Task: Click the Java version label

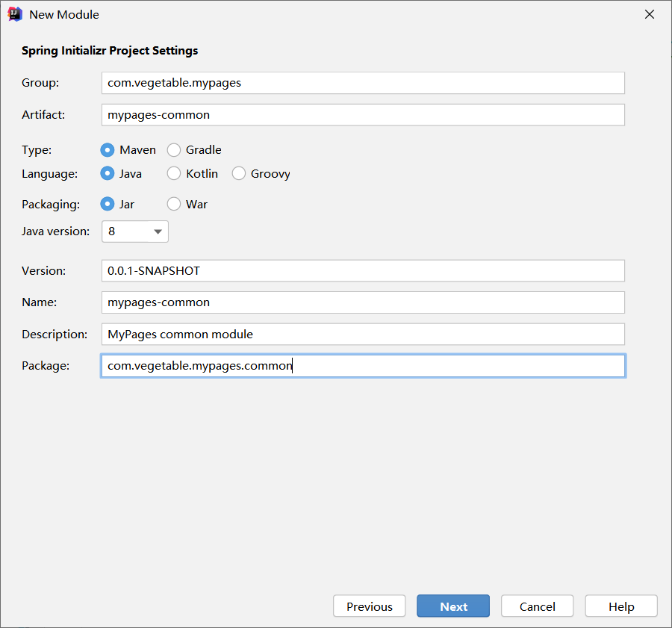Action: (x=56, y=231)
